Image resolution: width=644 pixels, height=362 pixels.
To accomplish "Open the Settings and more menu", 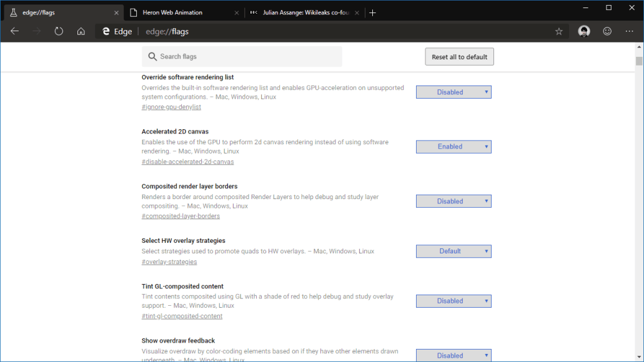I will point(629,31).
